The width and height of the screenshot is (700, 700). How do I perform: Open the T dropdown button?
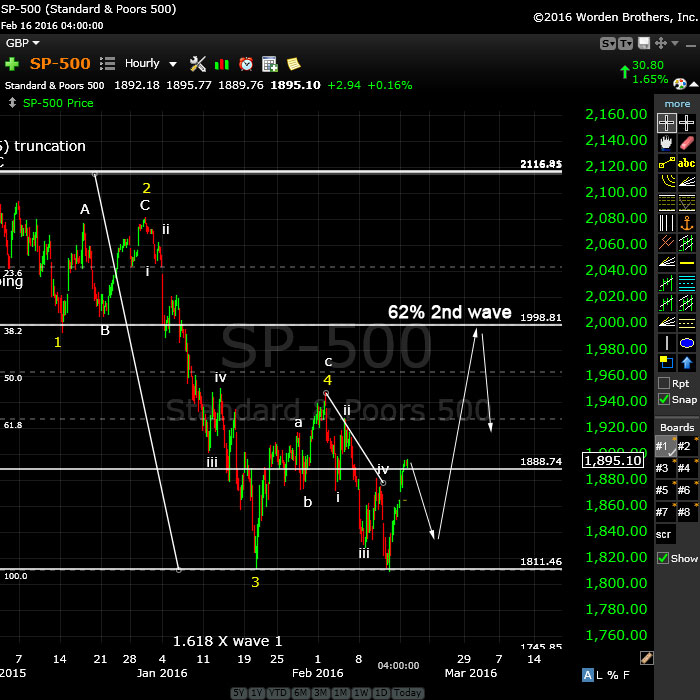click(x=625, y=43)
